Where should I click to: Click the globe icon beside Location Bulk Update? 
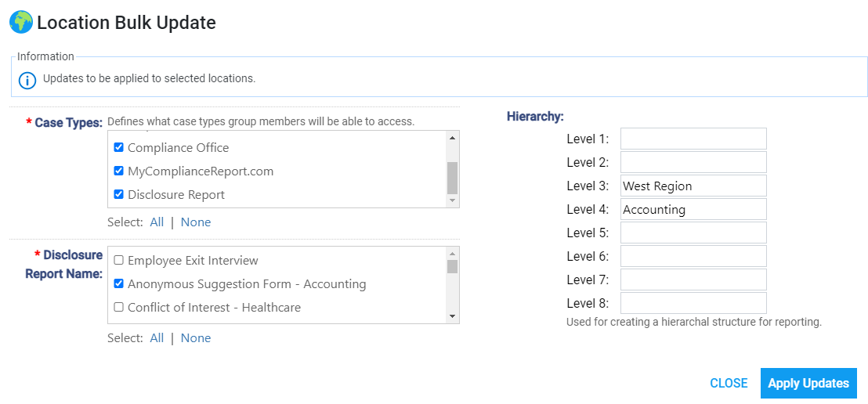pos(21,23)
